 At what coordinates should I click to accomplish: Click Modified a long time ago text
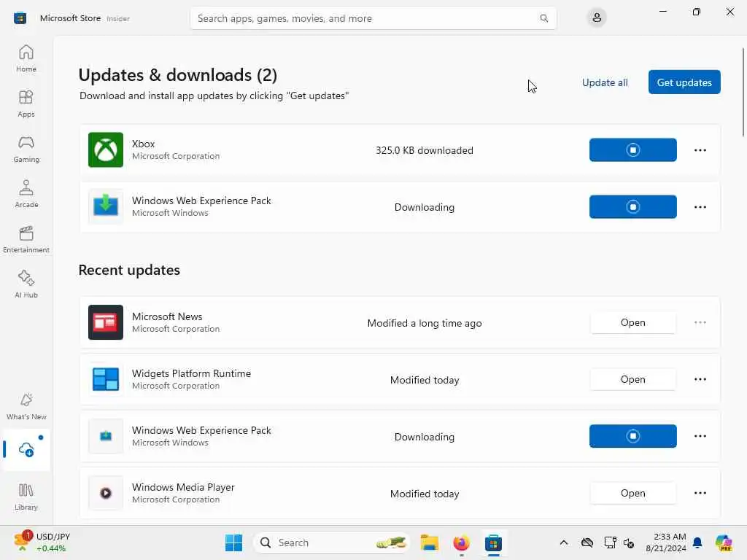click(424, 323)
